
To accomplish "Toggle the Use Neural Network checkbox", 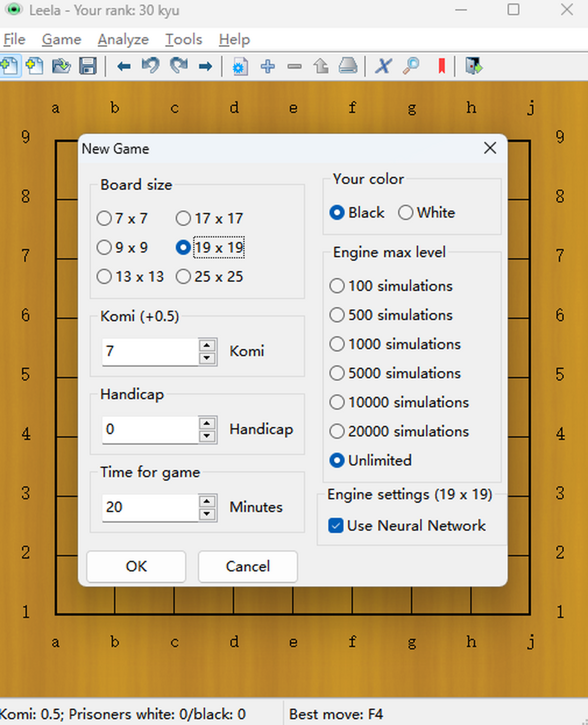I will click(x=407, y=526).
